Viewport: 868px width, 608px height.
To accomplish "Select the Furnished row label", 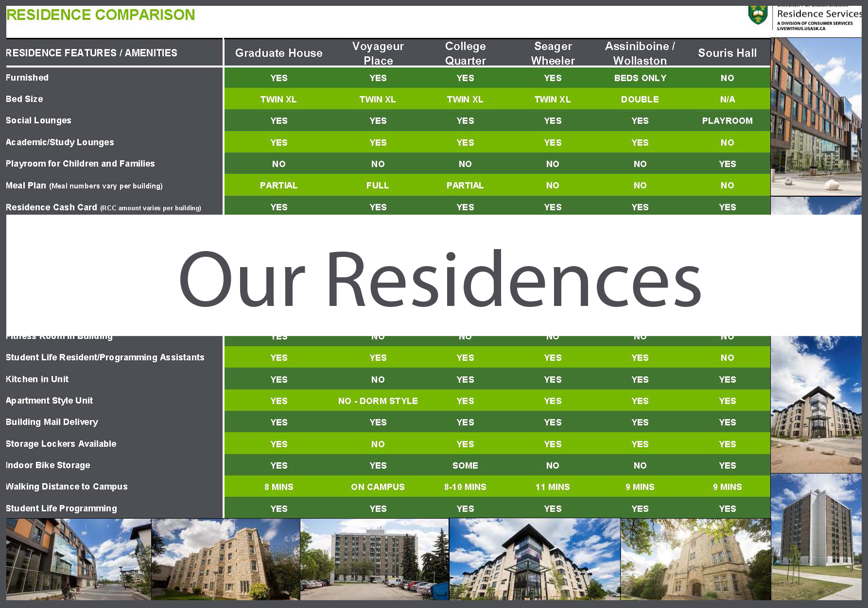I will point(27,77).
